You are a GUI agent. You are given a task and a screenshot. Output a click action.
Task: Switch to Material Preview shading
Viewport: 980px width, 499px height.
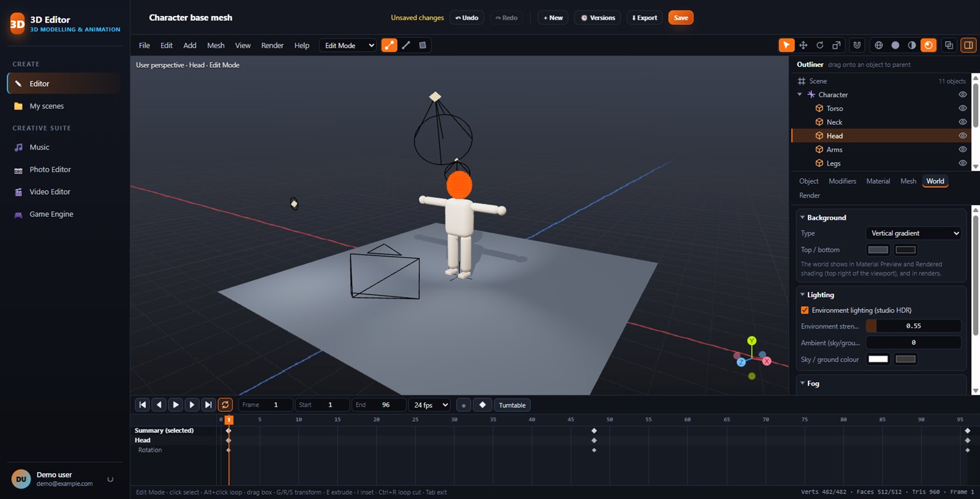[912, 45]
